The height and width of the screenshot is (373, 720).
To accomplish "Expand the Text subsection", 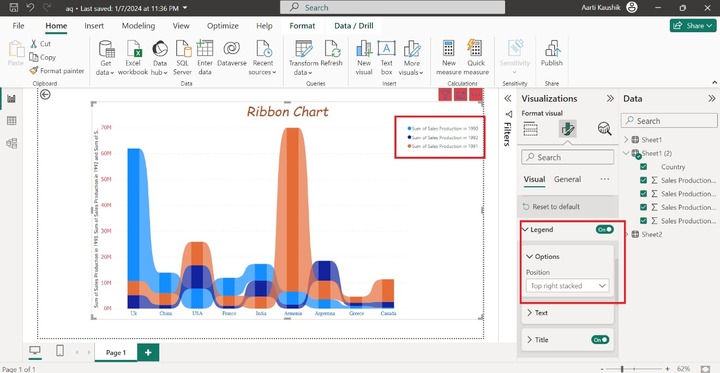I will [x=529, y=313].
